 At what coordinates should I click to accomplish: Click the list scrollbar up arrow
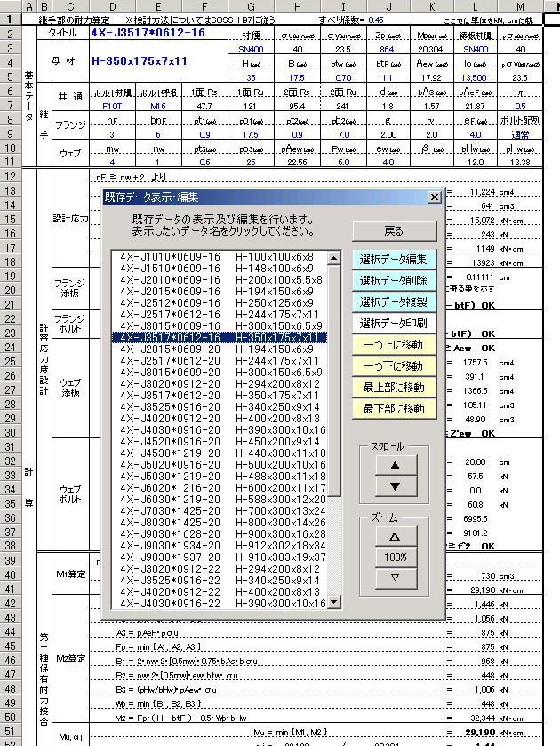click(334, 258)
